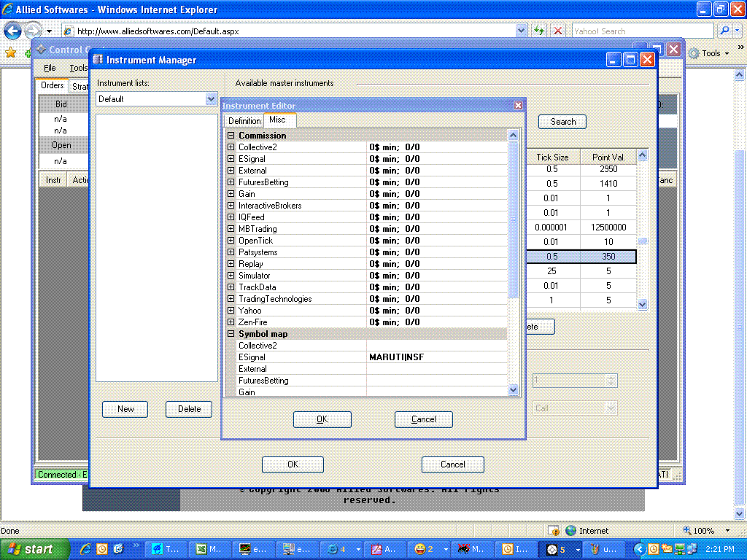Select the Orders tab in Control Center
This screenshot has width=747, height=560.
(x=52, y=85)
